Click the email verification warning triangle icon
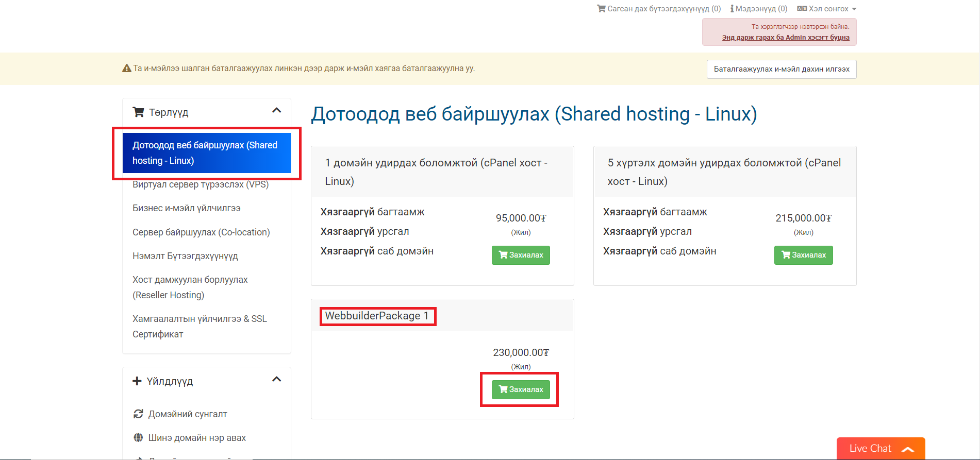 tap(127, 68)
